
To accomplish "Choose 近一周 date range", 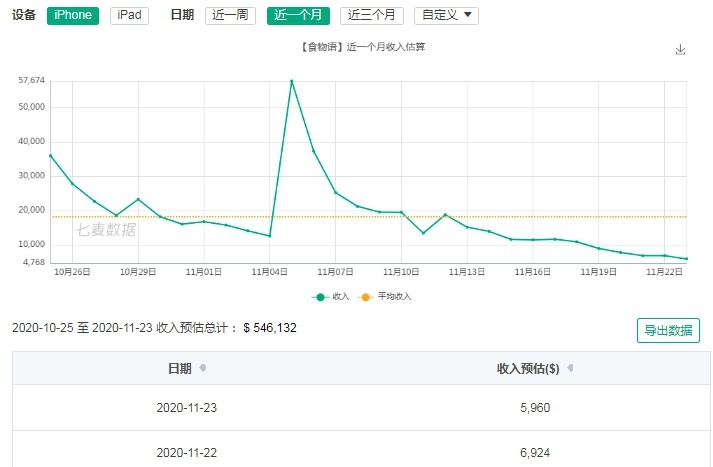I will 230,15.
